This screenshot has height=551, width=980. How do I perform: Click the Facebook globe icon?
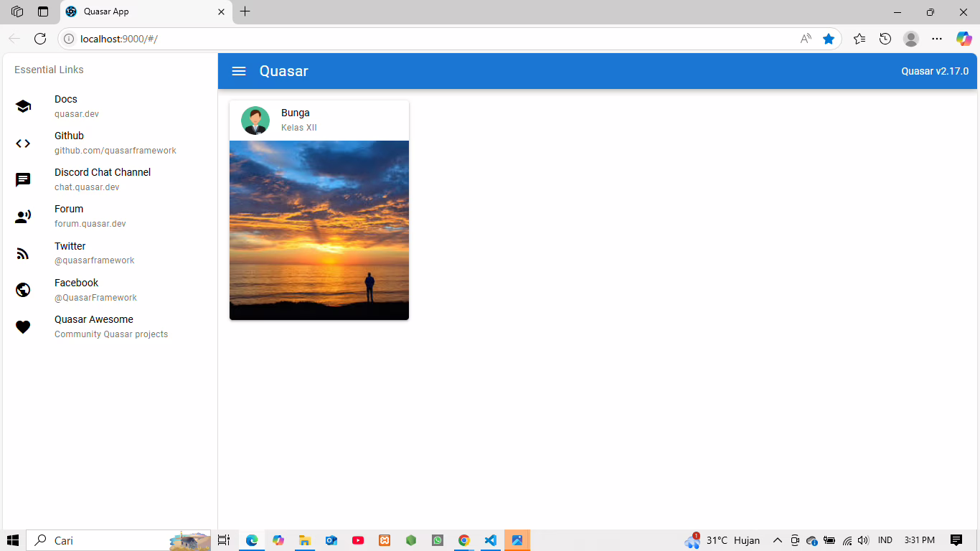pyautogui.click(x=23, y=290)
